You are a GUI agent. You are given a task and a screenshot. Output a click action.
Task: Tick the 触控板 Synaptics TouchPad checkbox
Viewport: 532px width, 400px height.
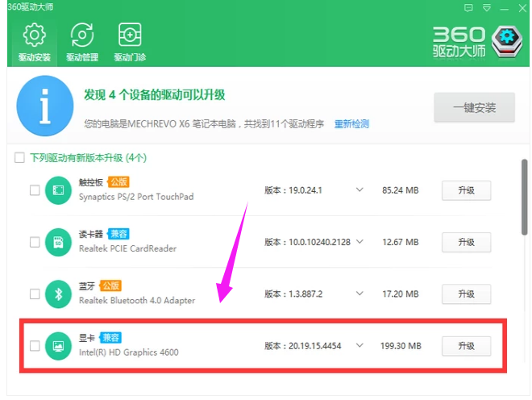tap(35, 190)
